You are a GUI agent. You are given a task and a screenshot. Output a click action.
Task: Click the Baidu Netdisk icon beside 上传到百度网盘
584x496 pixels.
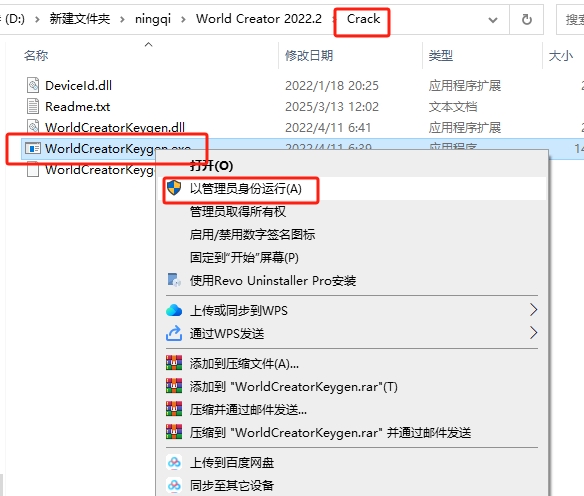[174, 462]
